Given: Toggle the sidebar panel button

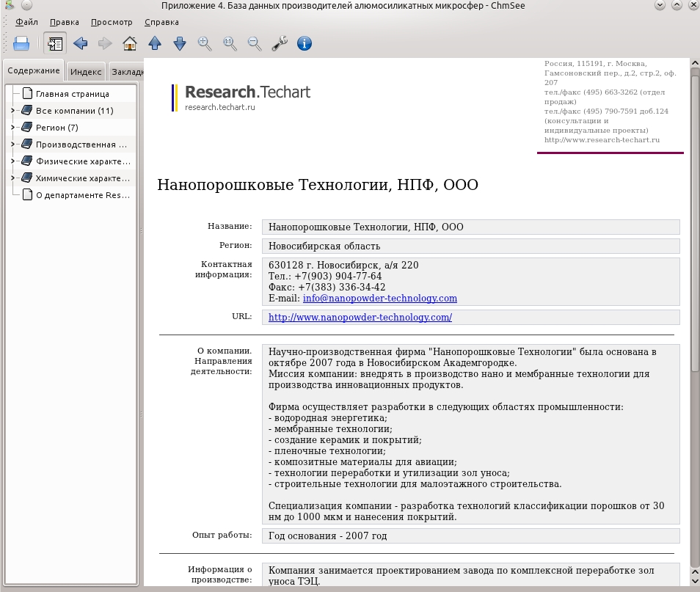Looking at the screenshot, I should pos(55,44).
